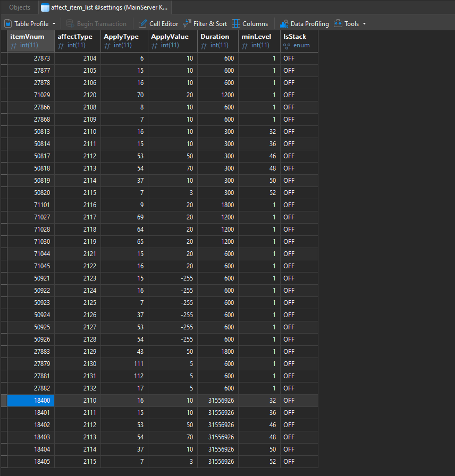Select itemVnum cell 27883
This screenshot has height=476, width=455.
click(31, 352)
